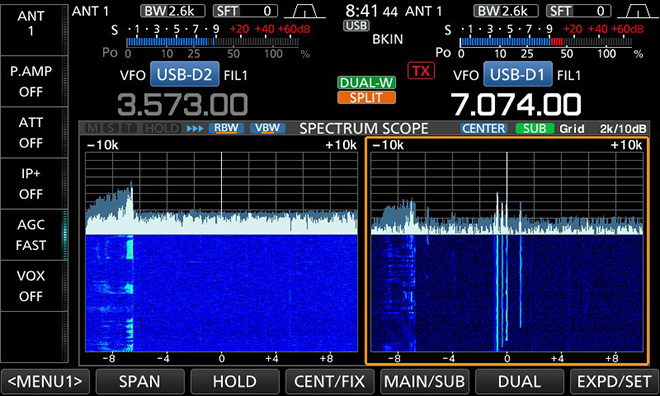Tap the main band filter shape icon

(x=304, y=11)
